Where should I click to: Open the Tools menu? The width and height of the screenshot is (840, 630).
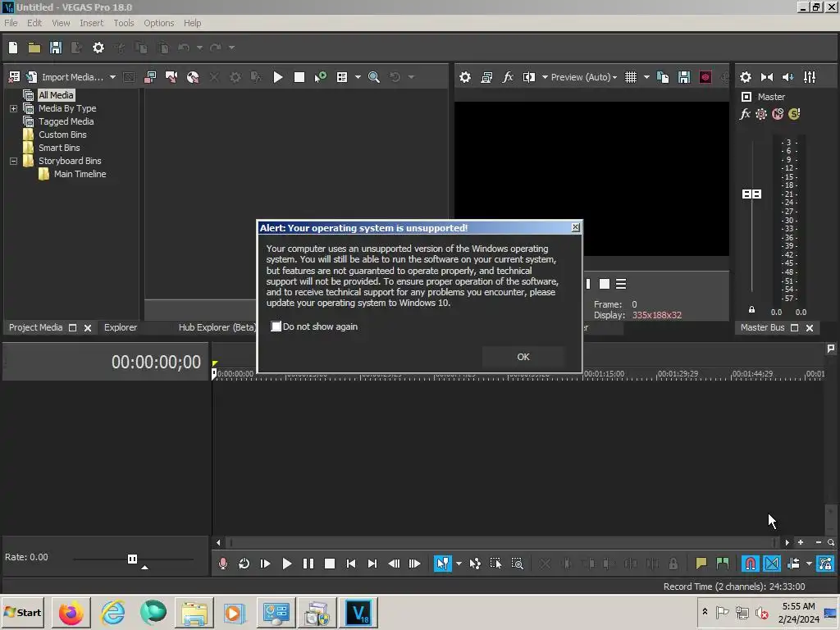(123, 23)
